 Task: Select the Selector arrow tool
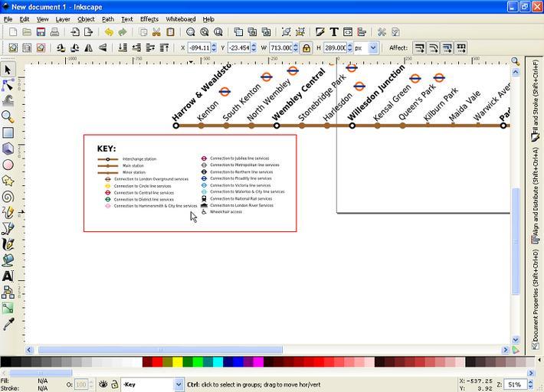pyautogui.click(x=8, y=70)
